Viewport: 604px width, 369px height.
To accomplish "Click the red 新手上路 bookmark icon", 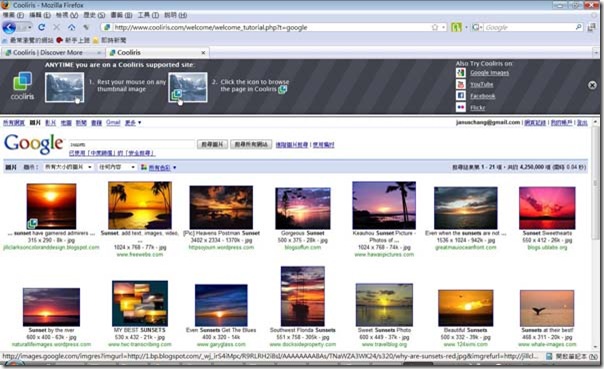I will click(59, 40).
